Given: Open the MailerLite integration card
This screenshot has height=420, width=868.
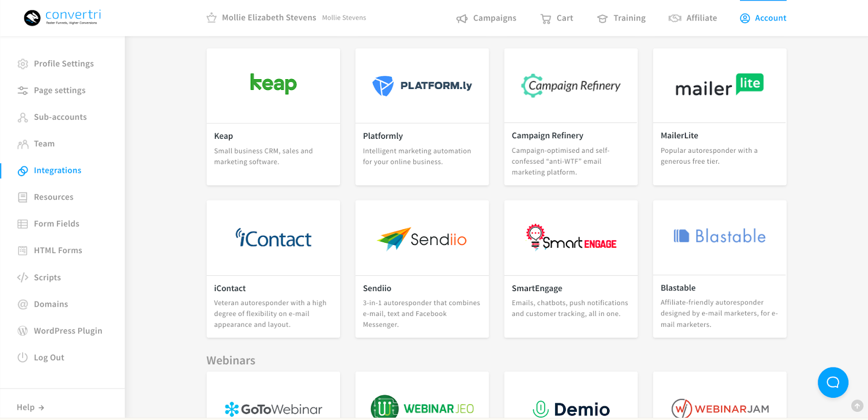Looking at the screenshot, I should [x=719, y=117].
